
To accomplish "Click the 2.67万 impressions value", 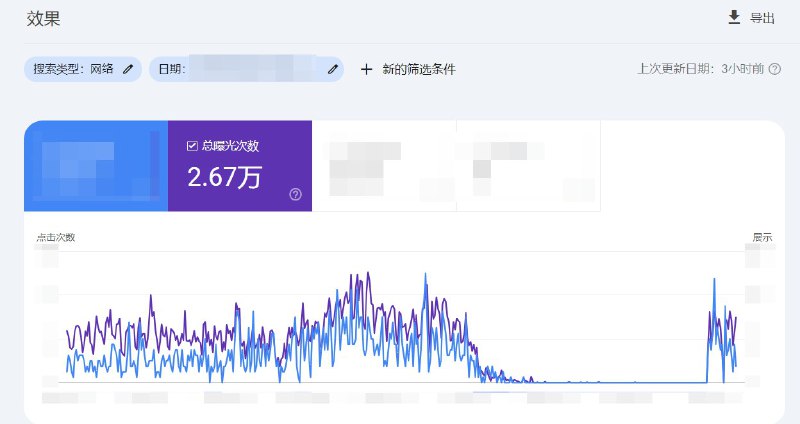I will point(225,177).
